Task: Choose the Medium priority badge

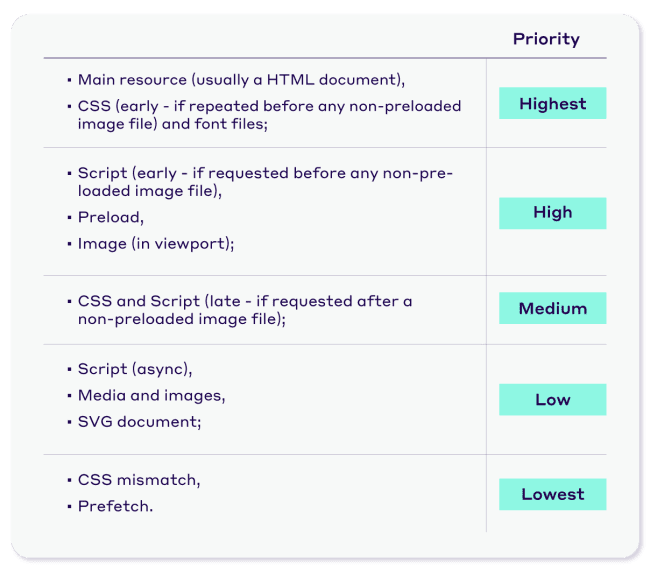Action: click(x=552, y=308)
